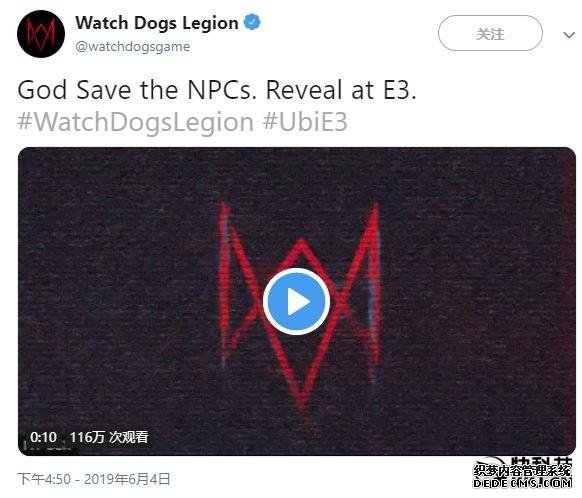The width and height of the screenshot is (582, 498).
Task: Open the #WatchDogsLegion hashtag
Action: (135, 122)
